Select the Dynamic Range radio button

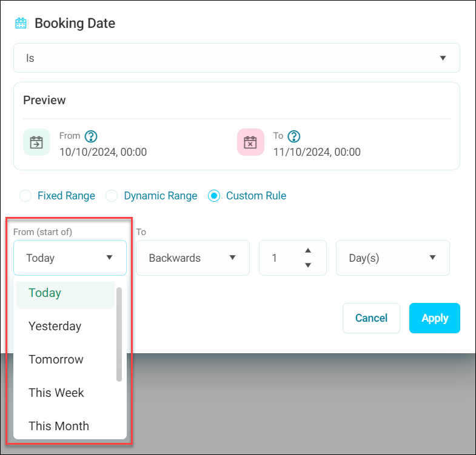point(112,196)
